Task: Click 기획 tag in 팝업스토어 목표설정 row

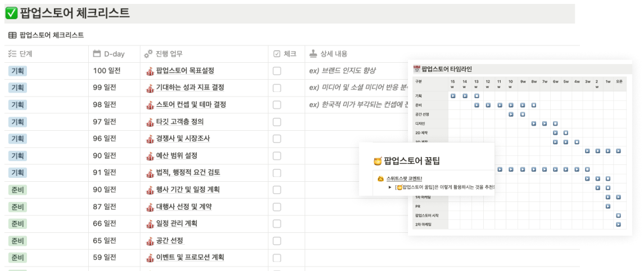Action: coord(17,71)
